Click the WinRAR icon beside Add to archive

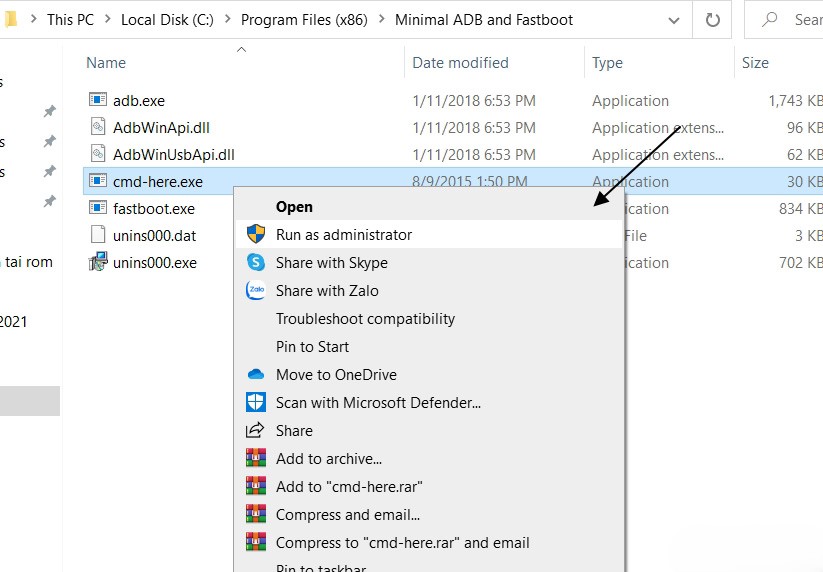pyautogui.click(x=256, y=459)
